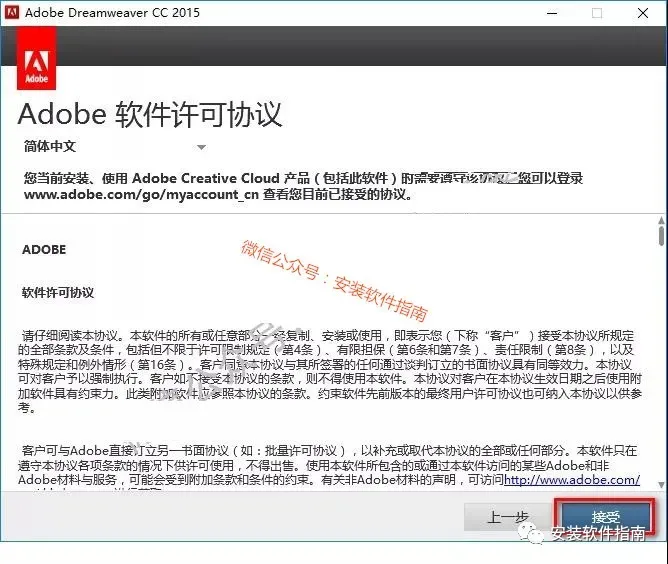Click the red Adobe logo
The width and height of the screenshot is (668, 564).
point(37,59)
